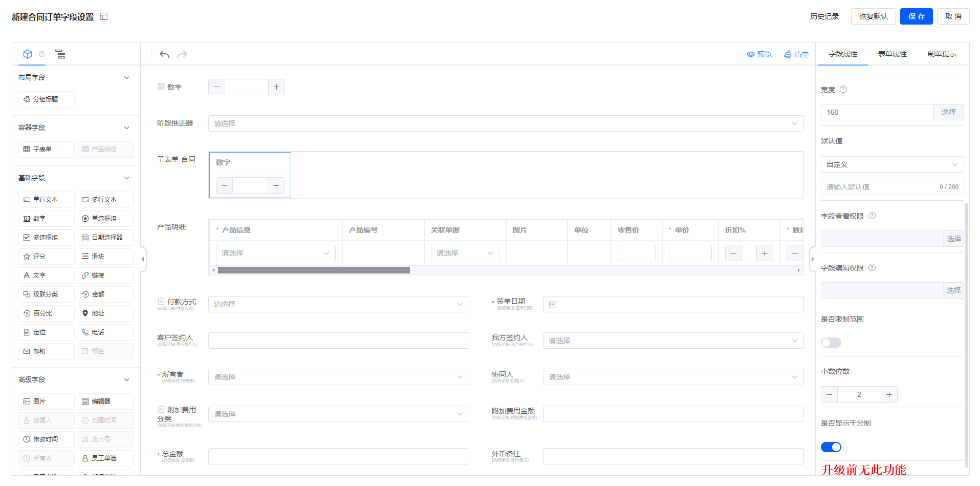The height and width of the screenshot is (486, 980).
Task: Click the 产品明细 horizontal scrollbar
Action: [x=314, y=270]
